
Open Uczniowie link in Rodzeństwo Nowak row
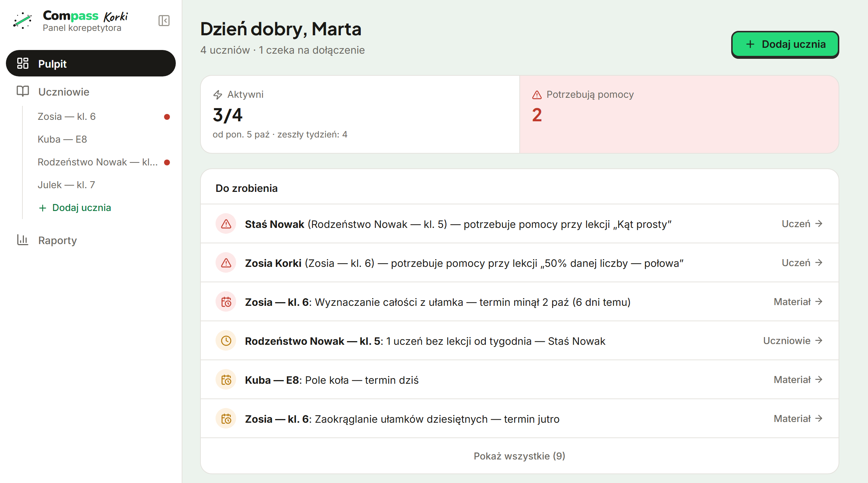coord(793,340)
